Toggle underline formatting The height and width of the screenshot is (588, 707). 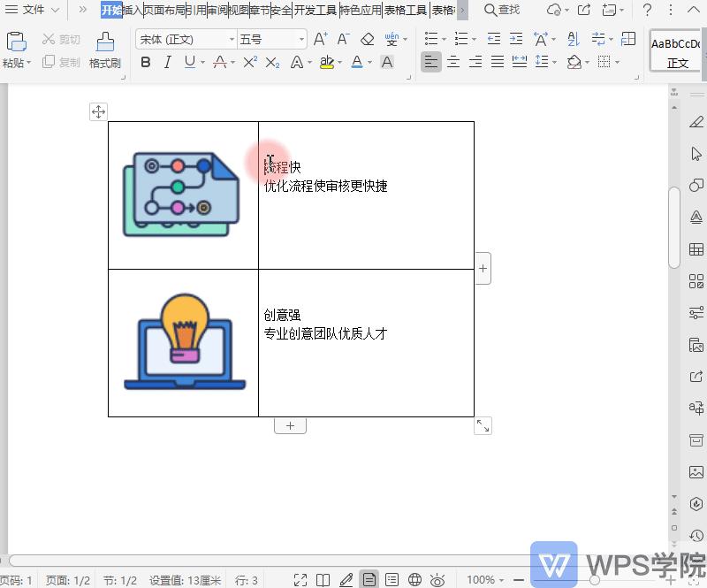coord(190,63)
